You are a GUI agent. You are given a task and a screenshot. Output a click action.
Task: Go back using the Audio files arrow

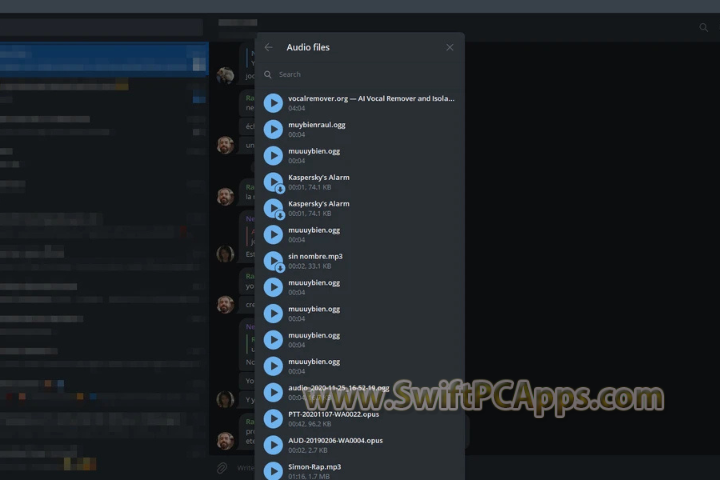pos(269,47)
